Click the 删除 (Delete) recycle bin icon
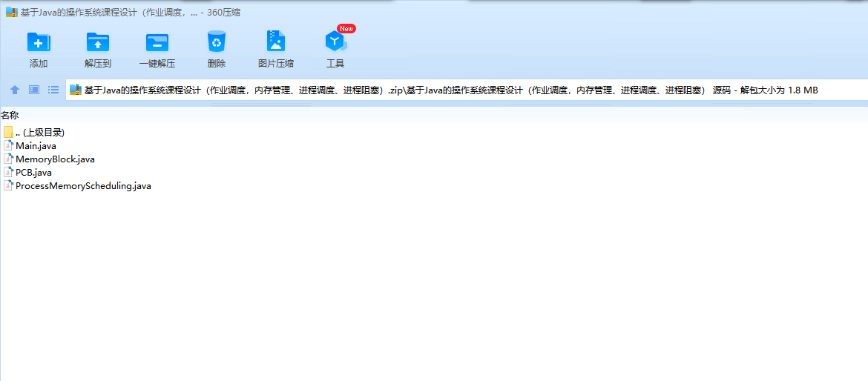The image size is (868, 381). click(217, 42)
